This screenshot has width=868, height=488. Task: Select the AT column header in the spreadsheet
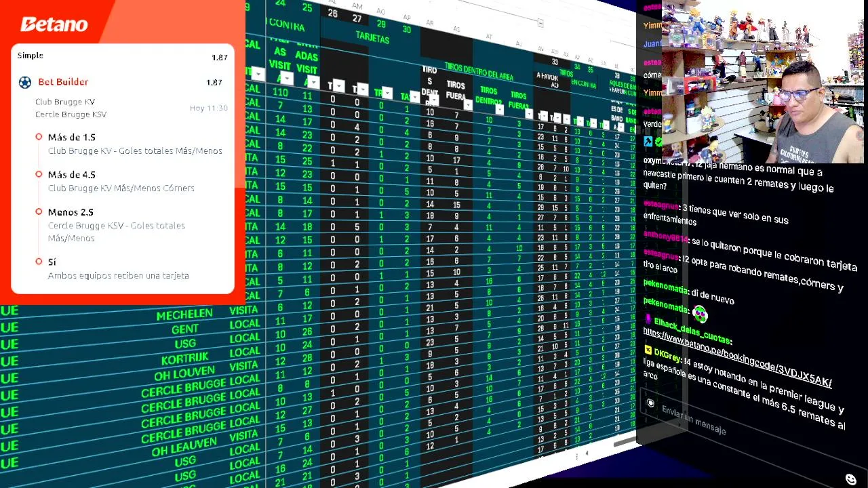(x=489, y=37)
